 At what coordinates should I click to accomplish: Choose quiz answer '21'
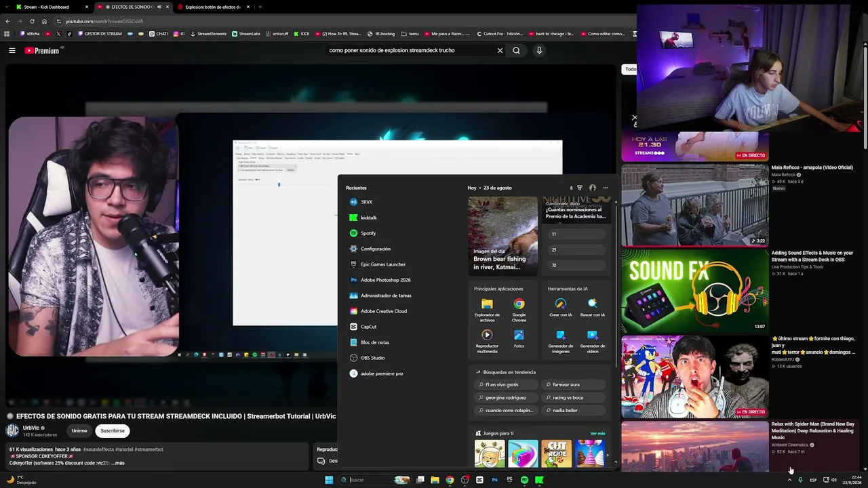click(576, 249)
